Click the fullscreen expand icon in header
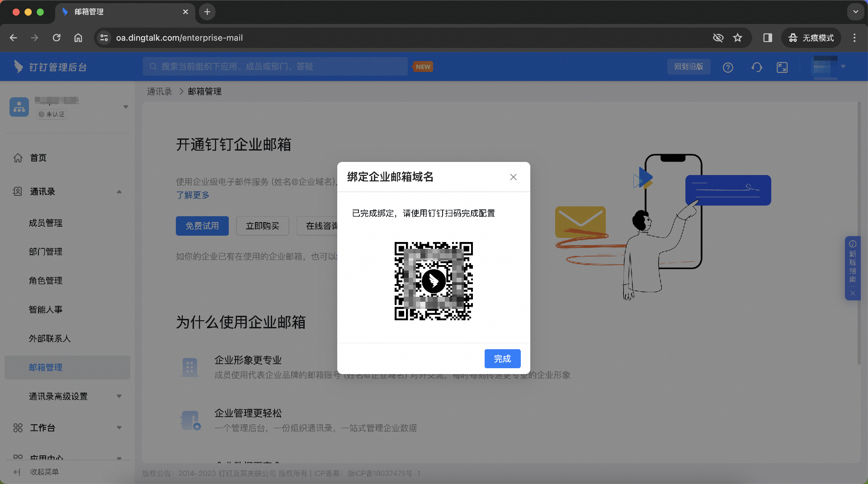868x484 pixels. point(782,67)
